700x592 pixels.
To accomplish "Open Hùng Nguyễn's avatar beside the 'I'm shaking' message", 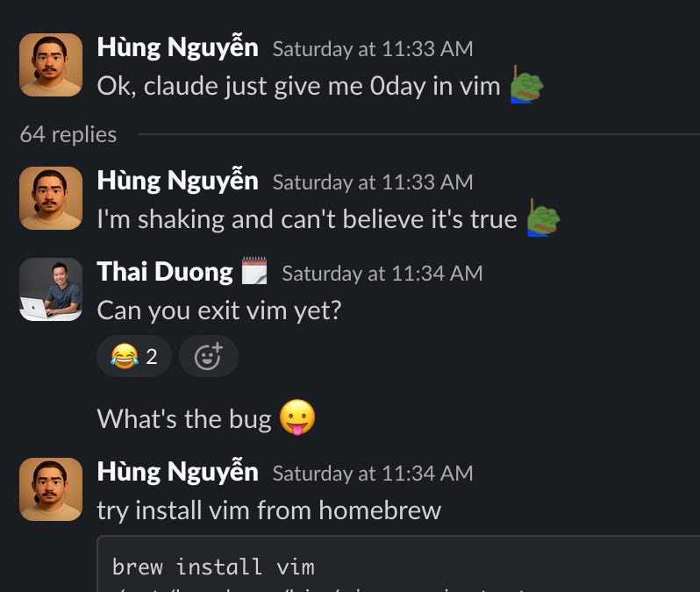I will click(x=51, y=198).
